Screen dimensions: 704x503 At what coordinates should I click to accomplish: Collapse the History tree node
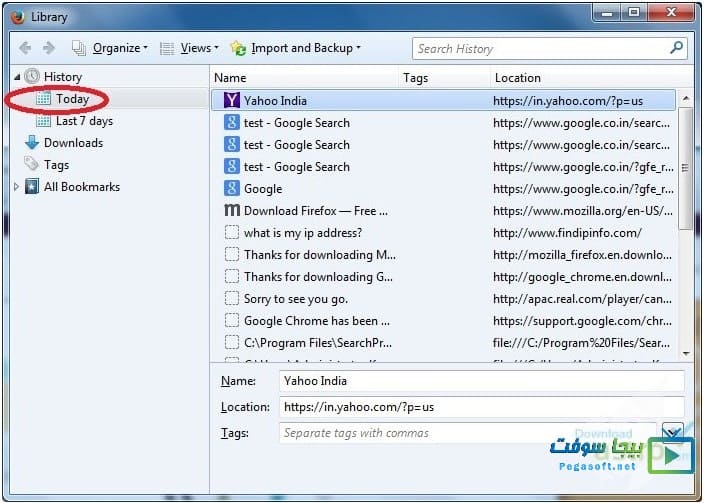(x=17, y=77)
